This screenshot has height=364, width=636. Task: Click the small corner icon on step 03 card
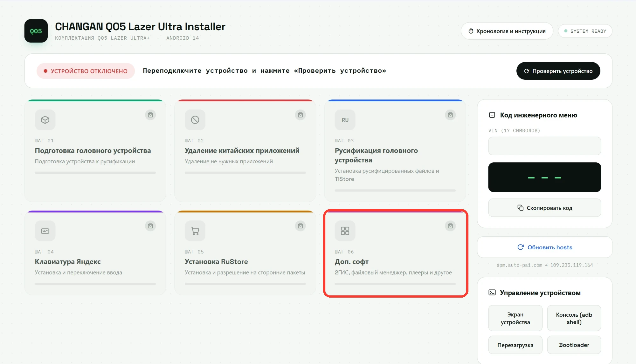click(x=450, y=115)
